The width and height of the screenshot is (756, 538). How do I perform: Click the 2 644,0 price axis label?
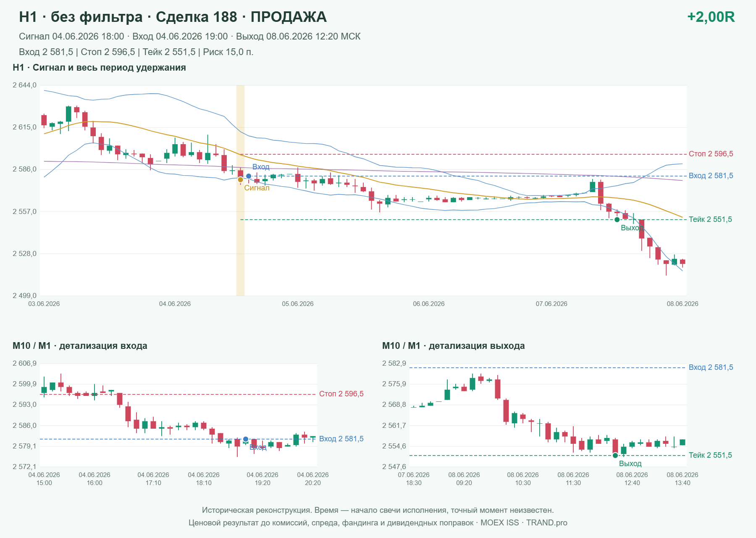(24, 85)
